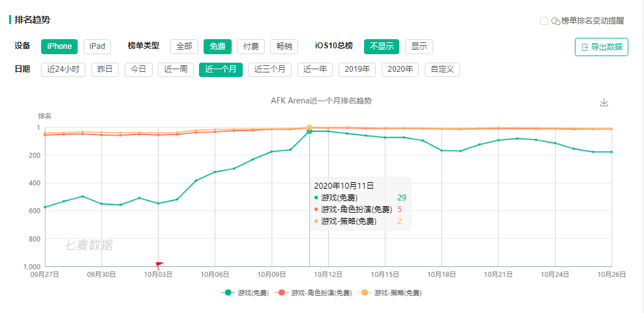
Task: Click the highlighted October 11 data point
Action: (x=309, y=128)
